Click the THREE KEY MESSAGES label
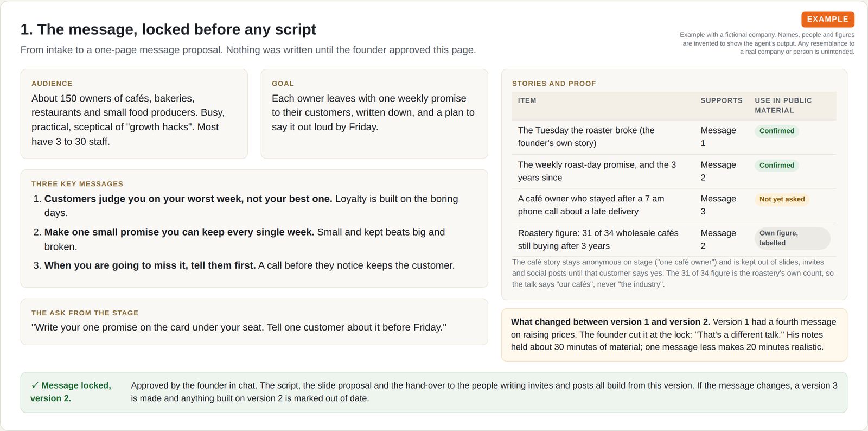Image resolution: width=868 pixels, height=431 pixels. point(77,184)
